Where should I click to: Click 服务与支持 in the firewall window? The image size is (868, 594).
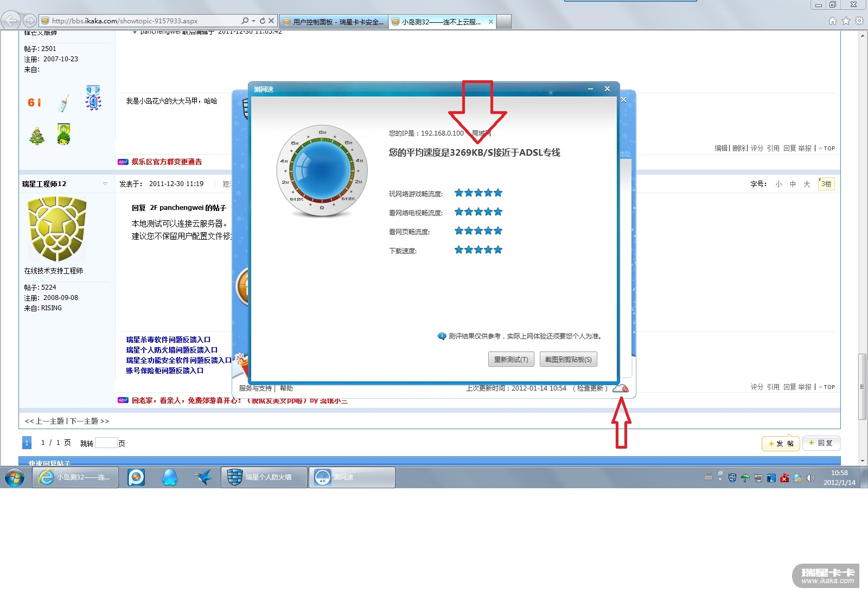click(x=255, y=388)
